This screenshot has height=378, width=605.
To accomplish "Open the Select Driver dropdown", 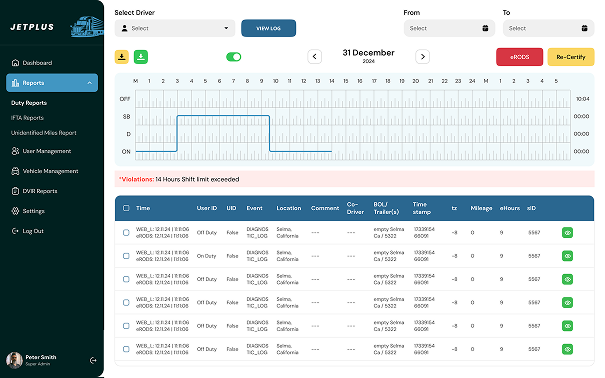I will pyautogui.click(x=175, y=28).
